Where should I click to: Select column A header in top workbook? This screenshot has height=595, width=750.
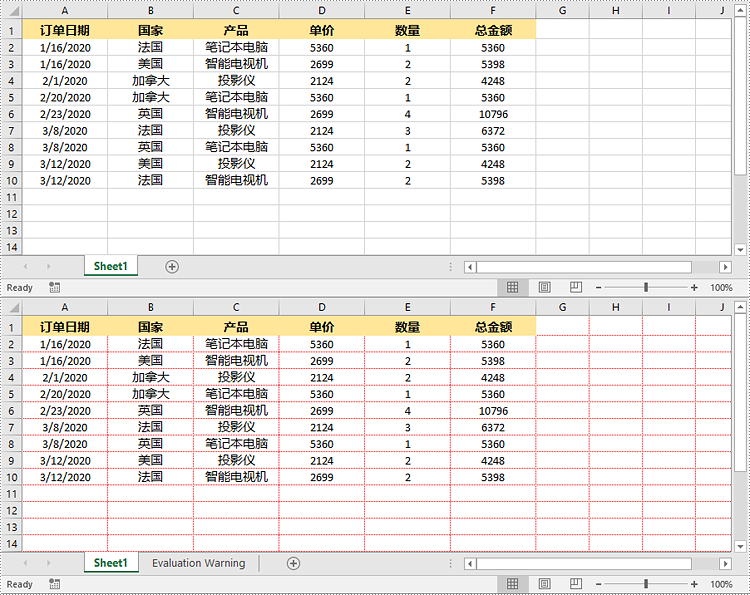tap(65, 11)
